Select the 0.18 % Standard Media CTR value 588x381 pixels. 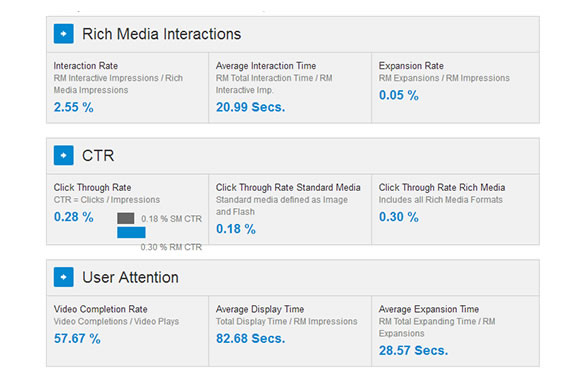pos(236,229)
